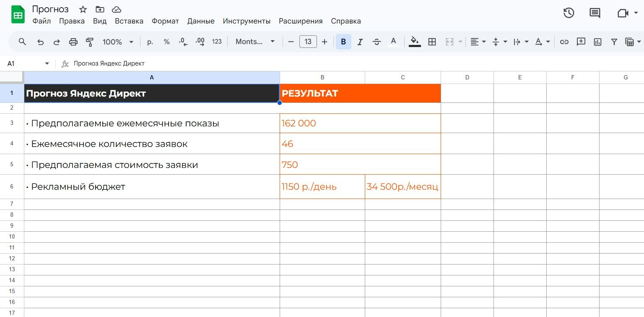Open the 123 number formats menu

coord(217,42)
